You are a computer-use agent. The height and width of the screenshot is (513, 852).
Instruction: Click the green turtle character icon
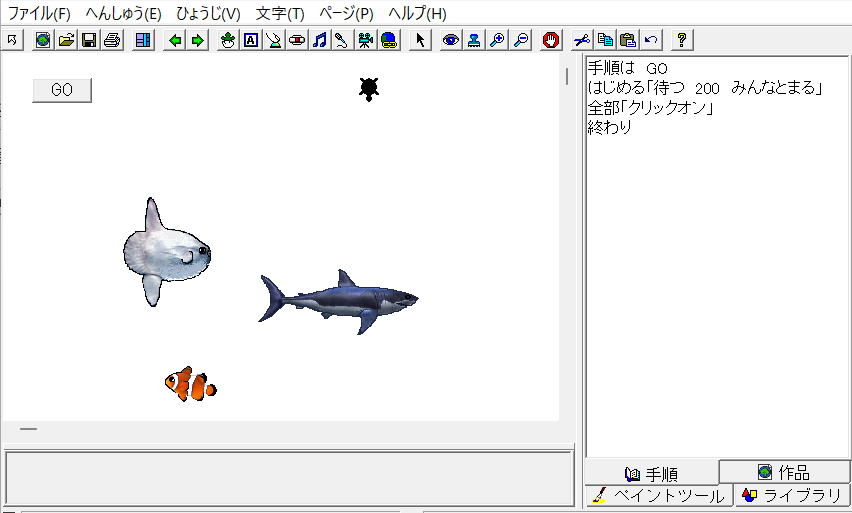[228, 40]
